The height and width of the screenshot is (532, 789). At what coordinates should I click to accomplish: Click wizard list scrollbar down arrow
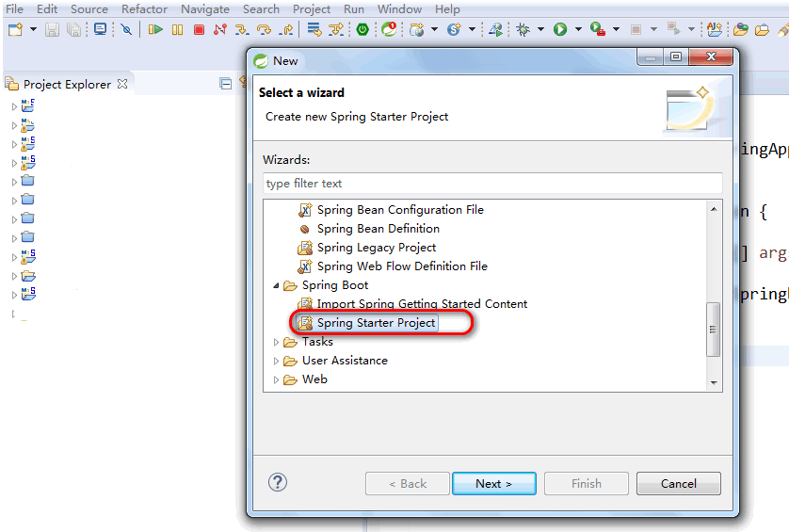click(714, 383)
